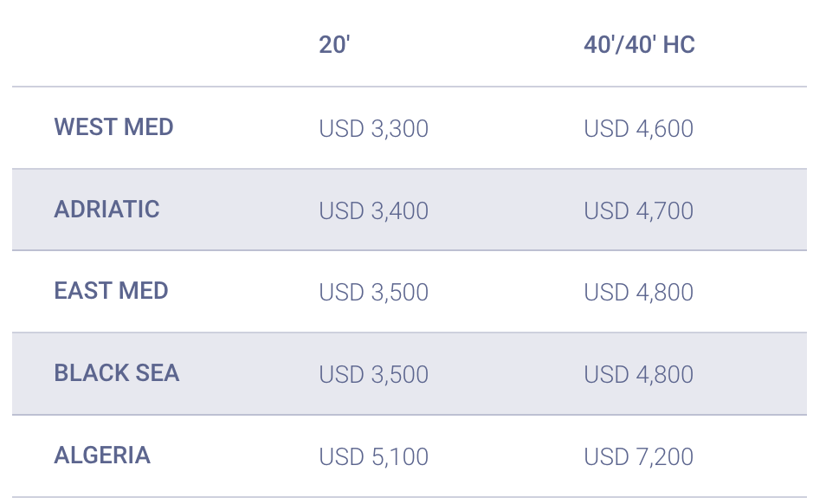
Task: Click Black Sea 40' rate USD 4,800
Action: pyautogui.click(x=638, y=375)
